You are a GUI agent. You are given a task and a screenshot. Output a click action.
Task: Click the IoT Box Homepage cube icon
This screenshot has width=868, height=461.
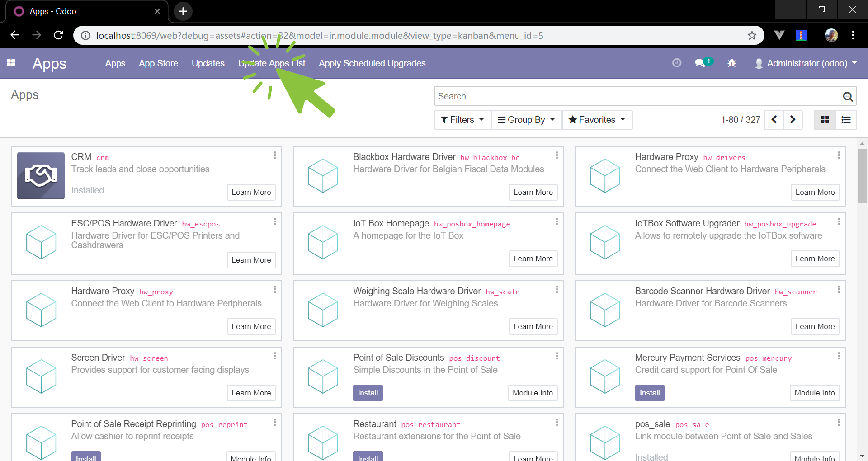[x=323, y=242]
